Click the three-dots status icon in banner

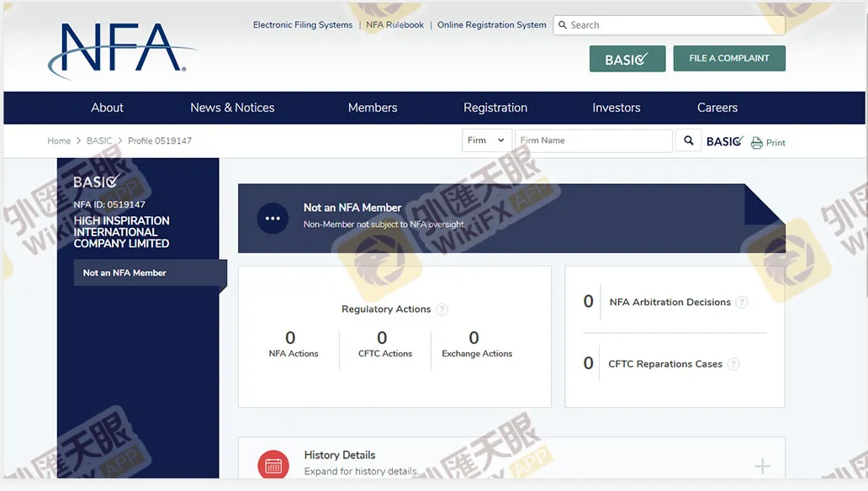pyautogui.click(x=273, y=218)
